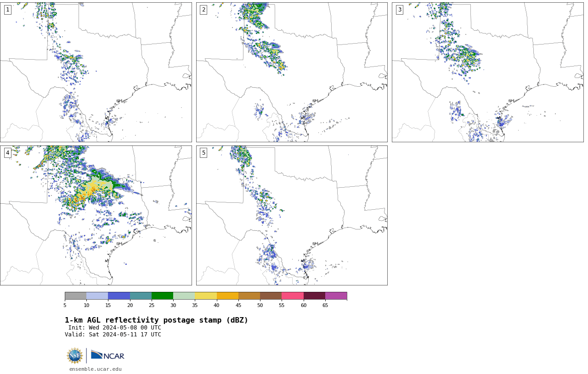
Task: Click the colorbar tick label 60
Action: point(304,305)
